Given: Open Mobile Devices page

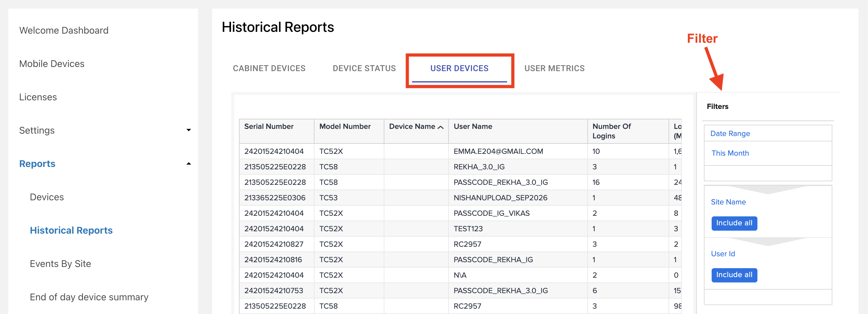Looking at the screenshot, I should 51,64.
